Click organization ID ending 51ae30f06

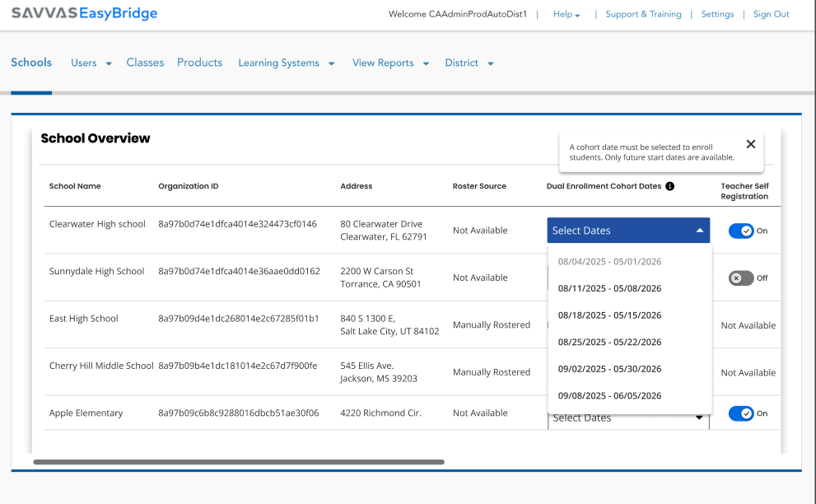point(238,413)
